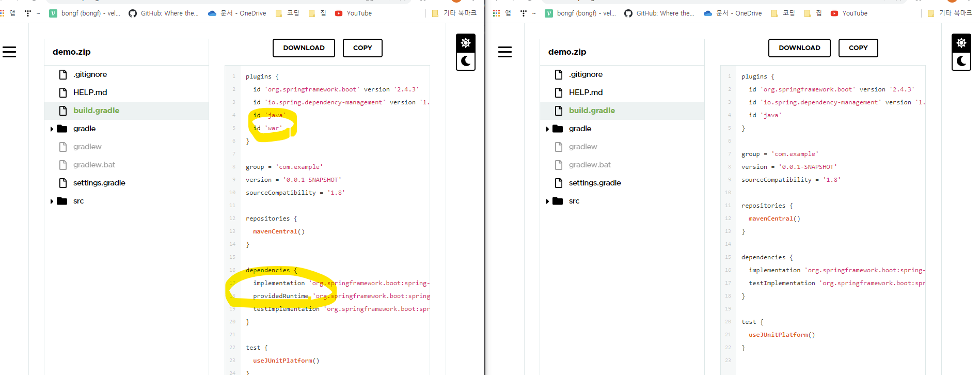
Task: Open GitHub bookmark in the right window
Action: click(x=659, y=13)
